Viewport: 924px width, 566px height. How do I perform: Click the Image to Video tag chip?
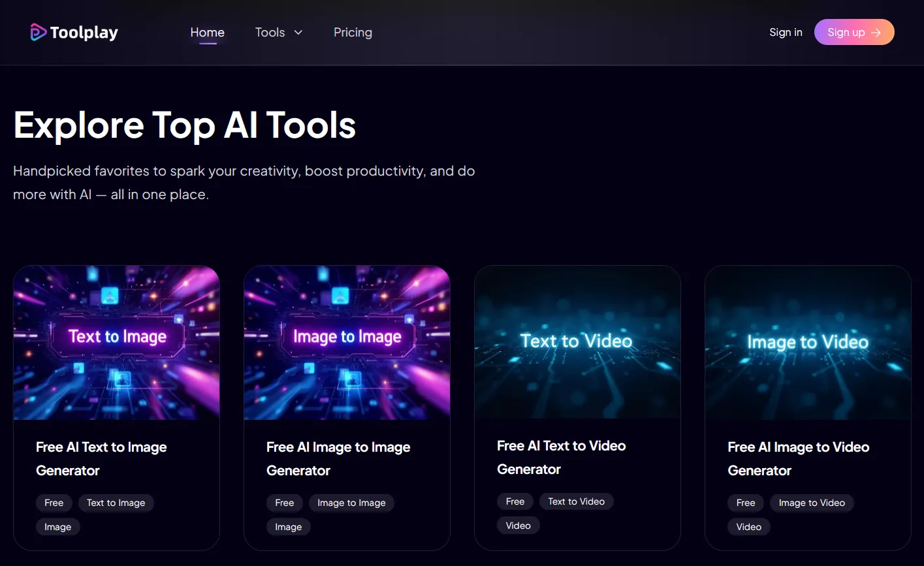[812, 503]
